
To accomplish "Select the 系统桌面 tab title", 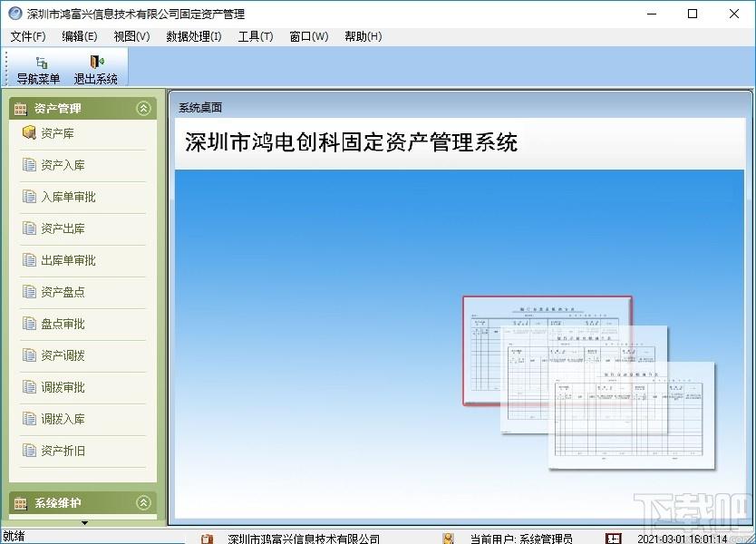I will click(x=200, y=108).
